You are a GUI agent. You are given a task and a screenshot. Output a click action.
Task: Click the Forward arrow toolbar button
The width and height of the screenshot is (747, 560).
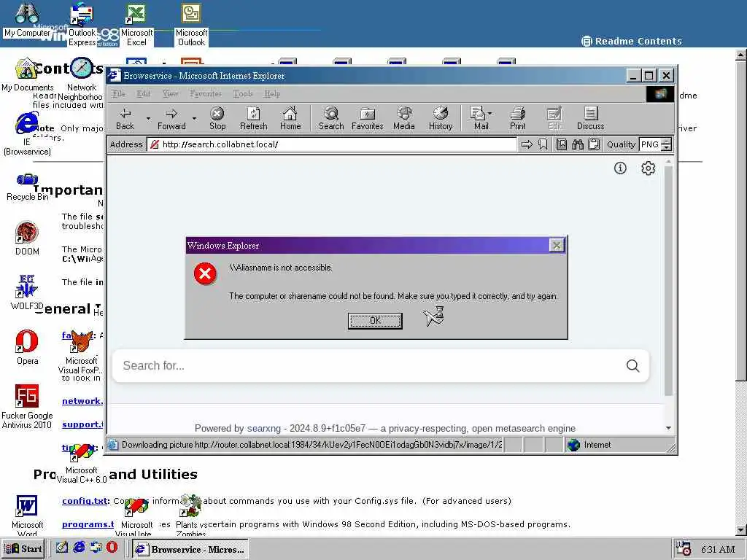[171, 118]
